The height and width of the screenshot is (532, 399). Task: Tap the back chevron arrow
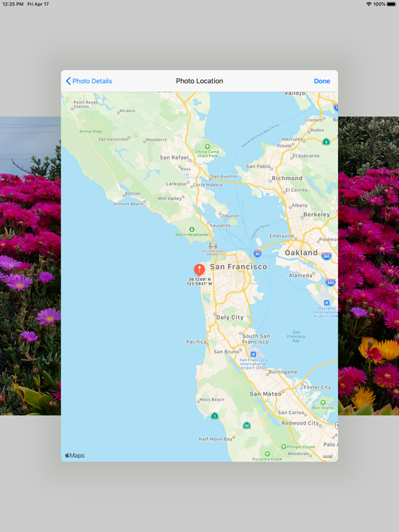pyautogui.click(x=68, y=81)
